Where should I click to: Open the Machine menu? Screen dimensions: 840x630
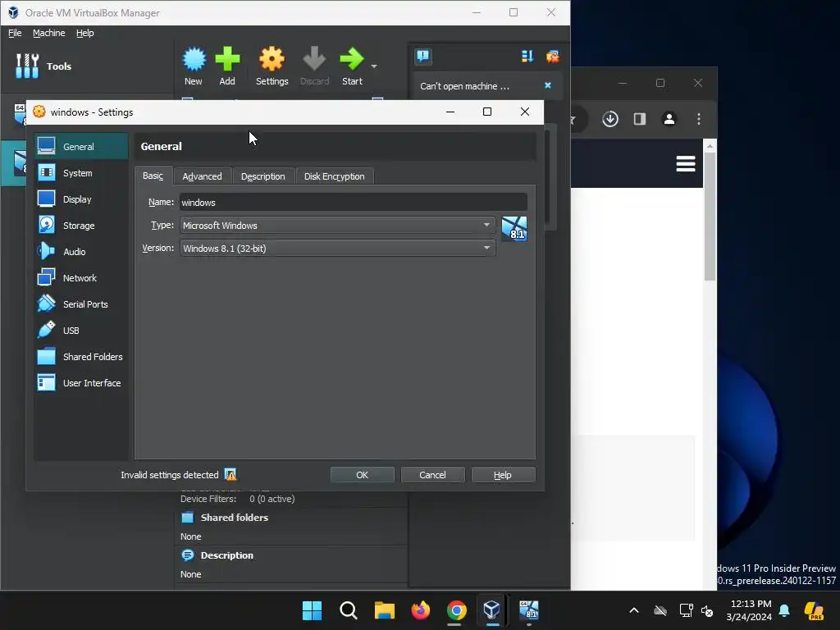(48, 33)
